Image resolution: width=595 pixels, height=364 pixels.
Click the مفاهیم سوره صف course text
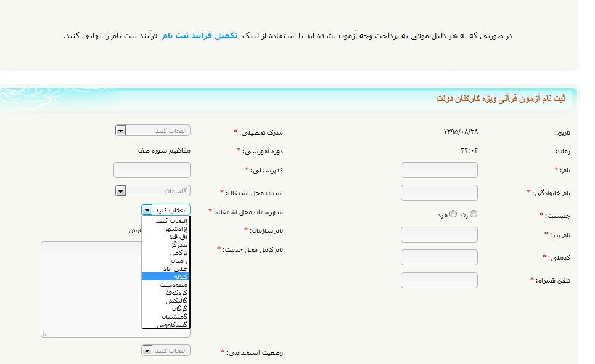[164, 150]
